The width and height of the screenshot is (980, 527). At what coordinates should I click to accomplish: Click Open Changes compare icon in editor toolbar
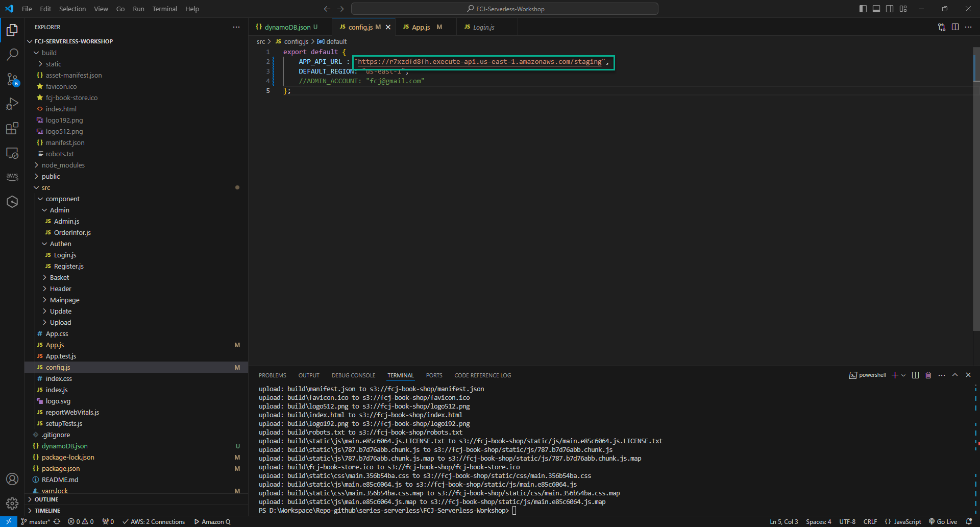(942, 27)
